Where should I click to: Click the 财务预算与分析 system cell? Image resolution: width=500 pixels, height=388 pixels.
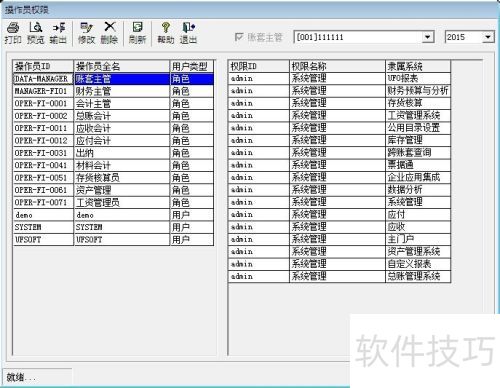point(418,91)
